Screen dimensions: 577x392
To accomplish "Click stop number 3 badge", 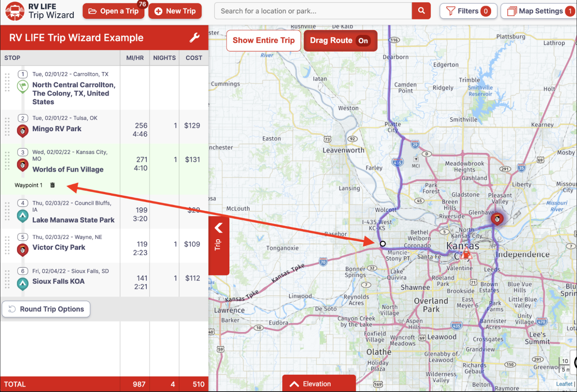I will (23, 152).
